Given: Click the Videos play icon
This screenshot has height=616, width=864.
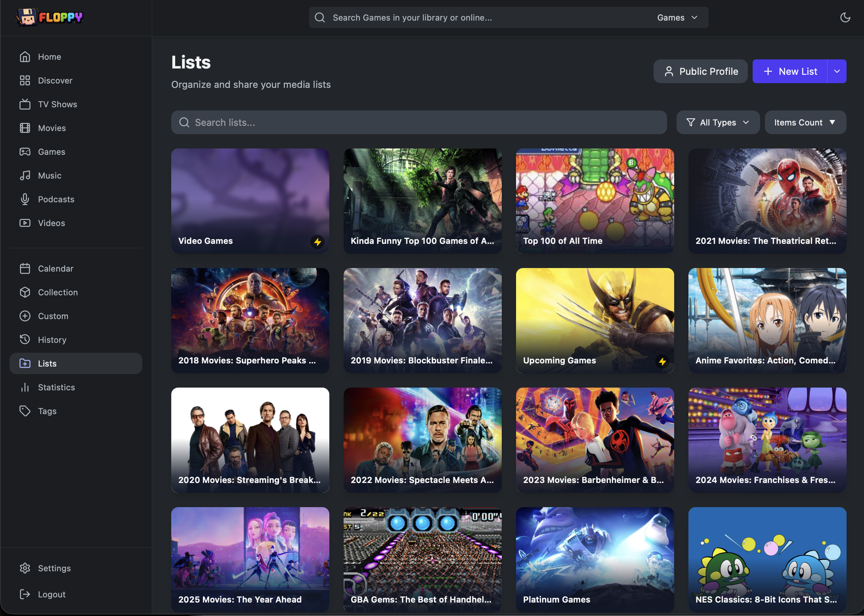Looking at the screenshot, I should [25, 223].
